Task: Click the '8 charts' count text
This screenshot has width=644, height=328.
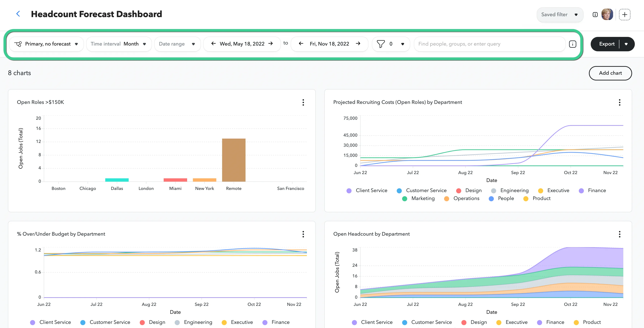Action: pyautogui.click(x=19, y=73)
